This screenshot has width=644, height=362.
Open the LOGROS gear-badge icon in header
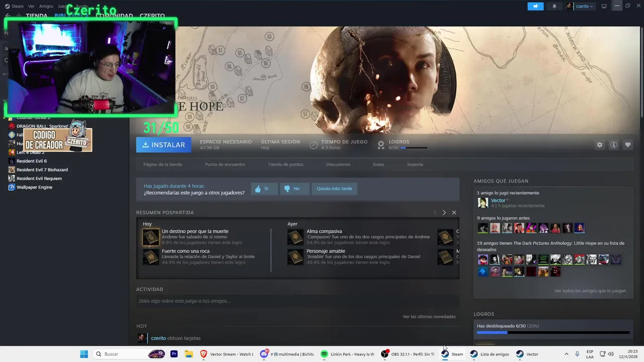tap(381, 145)
